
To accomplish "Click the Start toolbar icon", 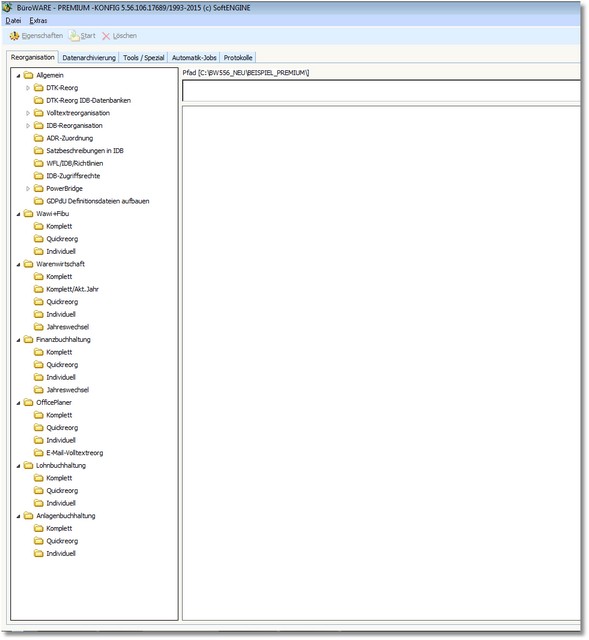I will [74, 36].
